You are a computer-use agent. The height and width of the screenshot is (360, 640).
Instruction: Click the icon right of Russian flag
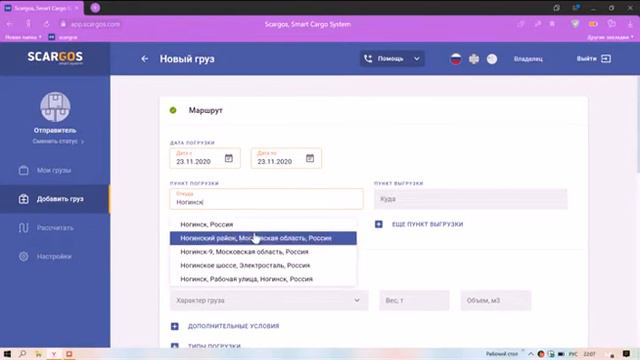473,59
